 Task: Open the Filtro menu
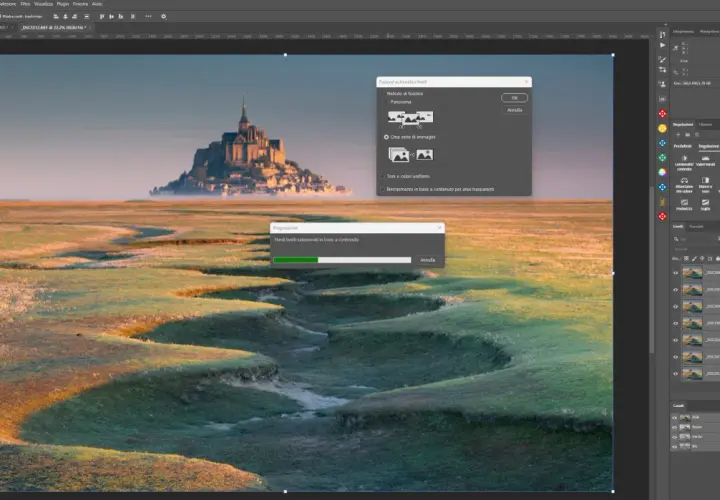pos(25,4)
